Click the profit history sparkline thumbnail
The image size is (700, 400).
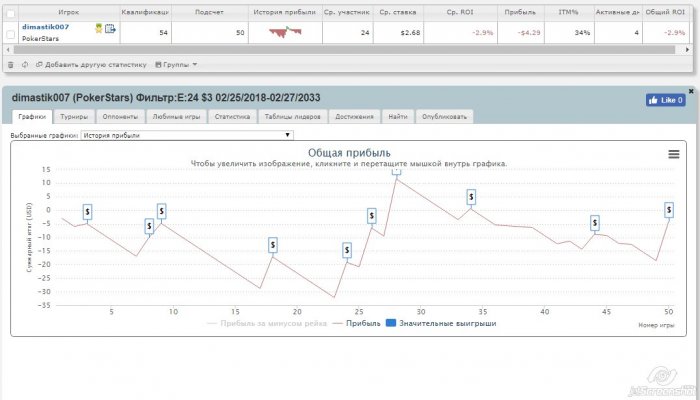[x=285, y=32]
